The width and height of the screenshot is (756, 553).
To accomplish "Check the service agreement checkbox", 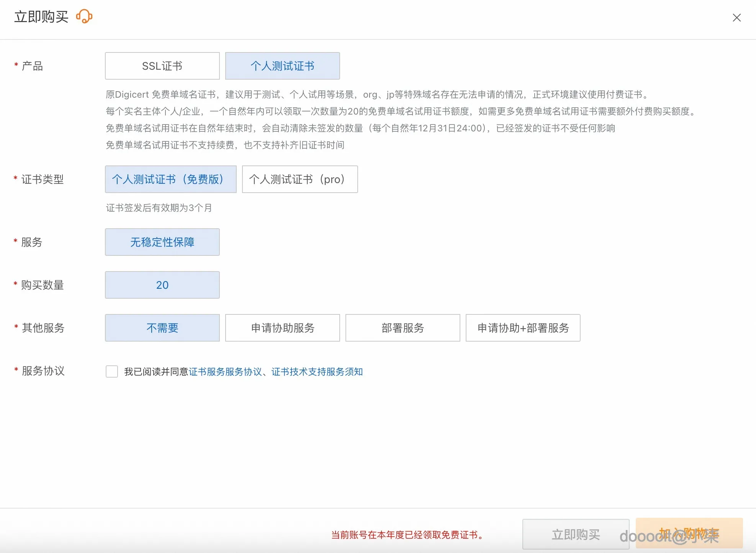I will (x=111, y=371).
